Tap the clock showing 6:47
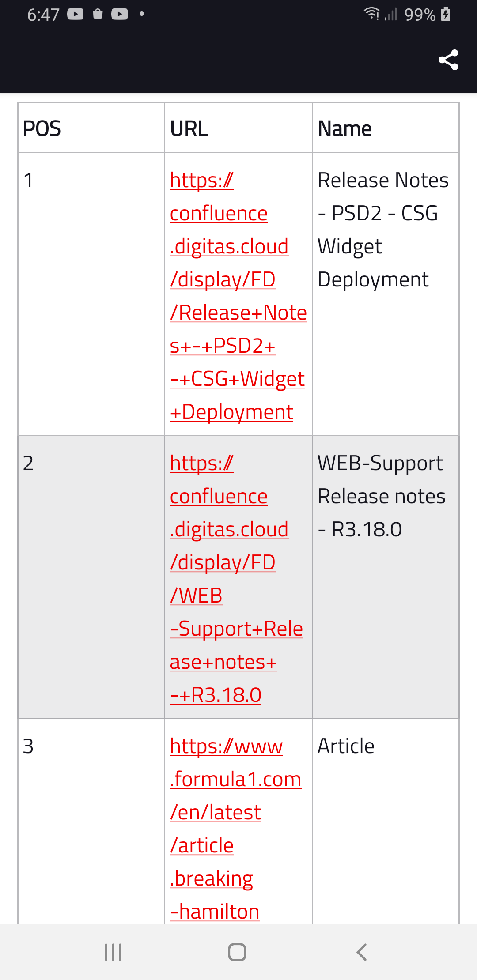The image size is (477, 980). (x=43, y=15)
